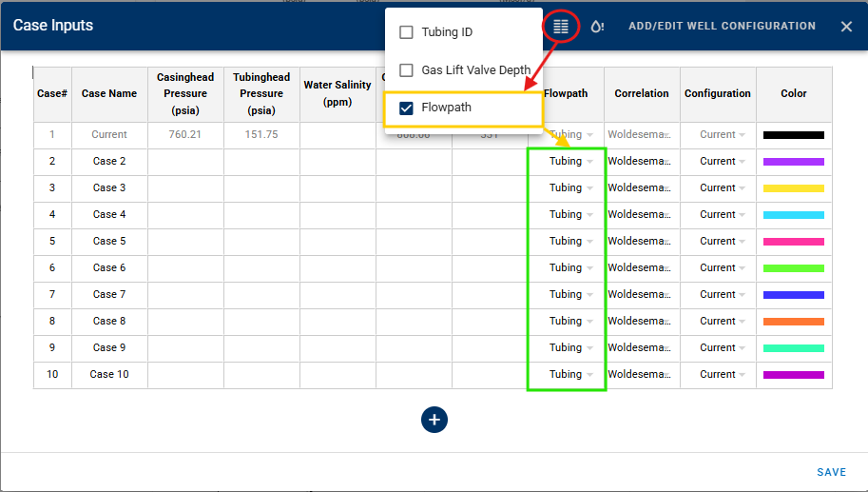Screen dimensions: 868x492
Task: Click Casinghead Pressure cell for Case 8
Action: pos(185,321)
